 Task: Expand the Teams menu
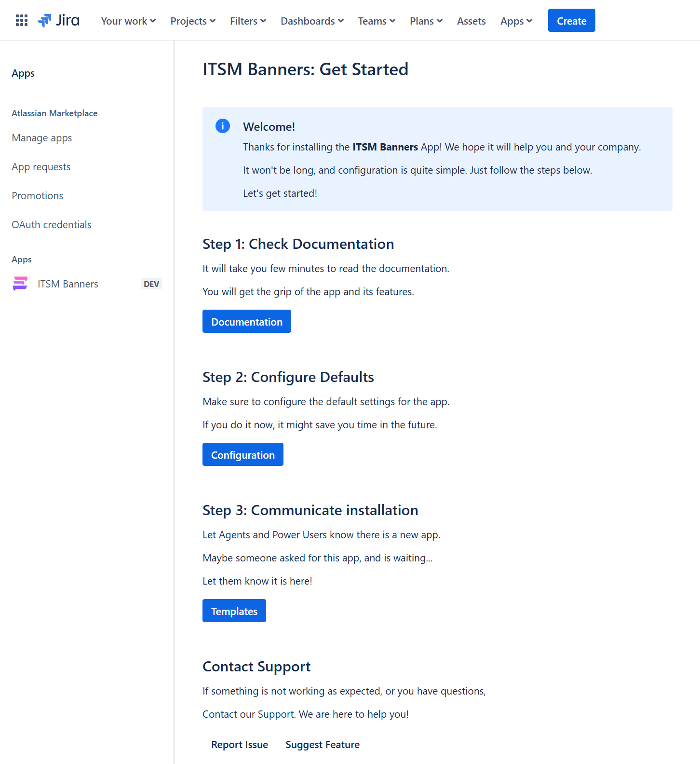coord(377,21)
